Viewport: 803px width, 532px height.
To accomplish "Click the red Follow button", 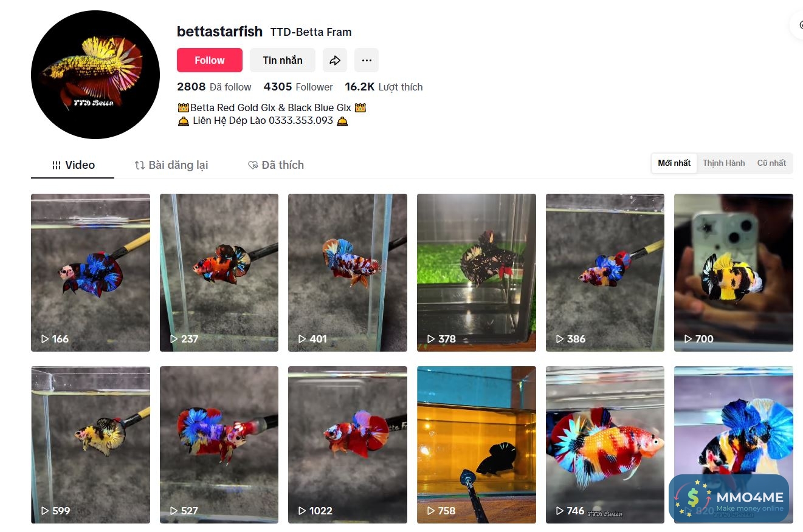I will click(210, 60).
